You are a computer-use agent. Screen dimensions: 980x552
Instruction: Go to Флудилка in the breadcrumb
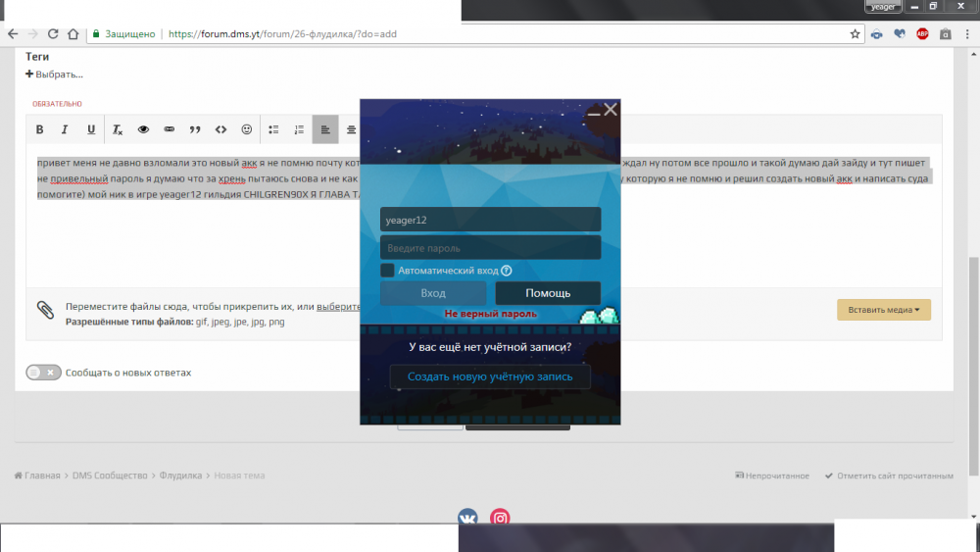pos(180,476)
